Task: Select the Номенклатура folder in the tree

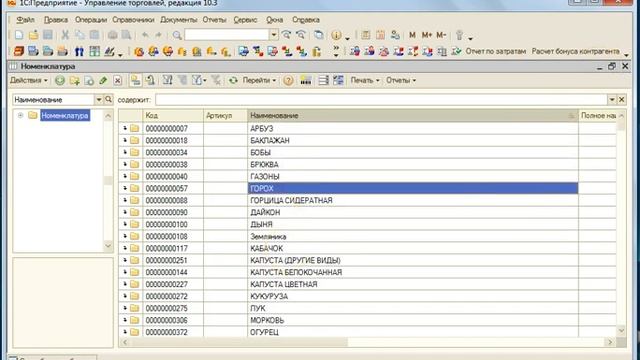Action: click(x=65, y=116)
